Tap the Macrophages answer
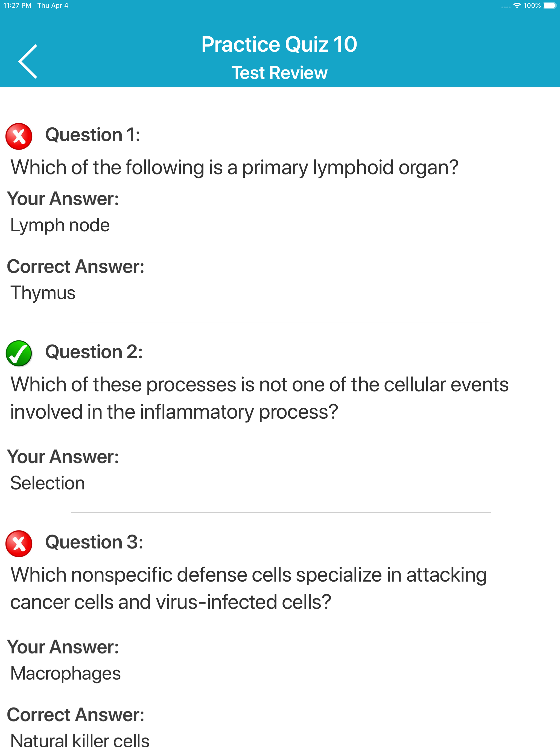The image size is (560, 747). pos(66,673)
